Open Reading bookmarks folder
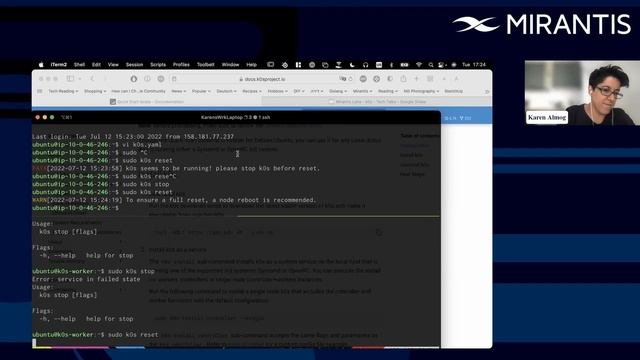Screen dimensions: 640x360 coord(388,91)
